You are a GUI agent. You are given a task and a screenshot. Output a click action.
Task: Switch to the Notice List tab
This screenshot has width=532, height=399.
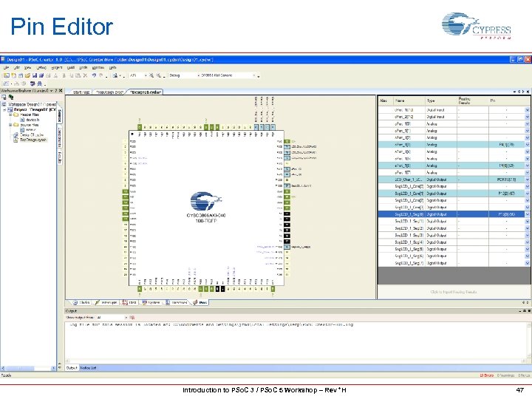[88, 368]
